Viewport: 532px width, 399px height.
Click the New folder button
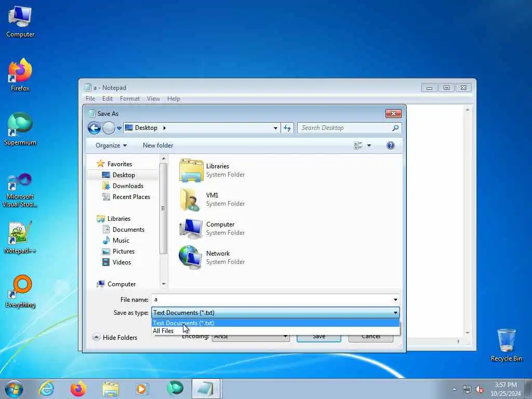158,145
